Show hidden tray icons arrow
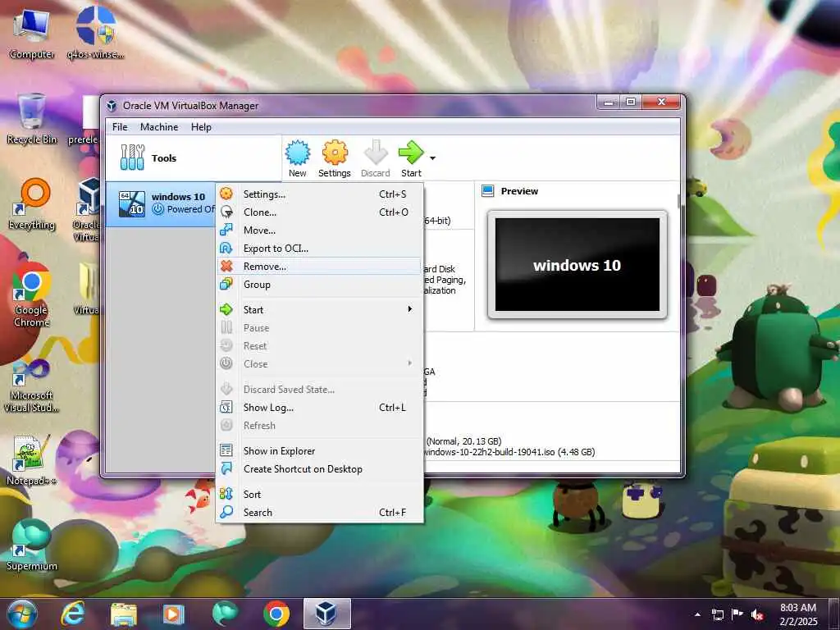 pyautogui.click(x=697, y=614)
